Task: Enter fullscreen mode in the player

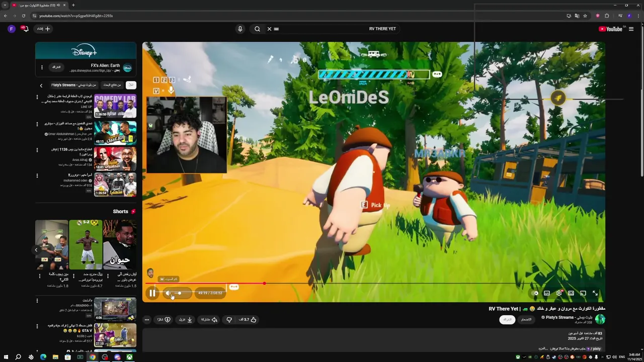Action: 595,293
